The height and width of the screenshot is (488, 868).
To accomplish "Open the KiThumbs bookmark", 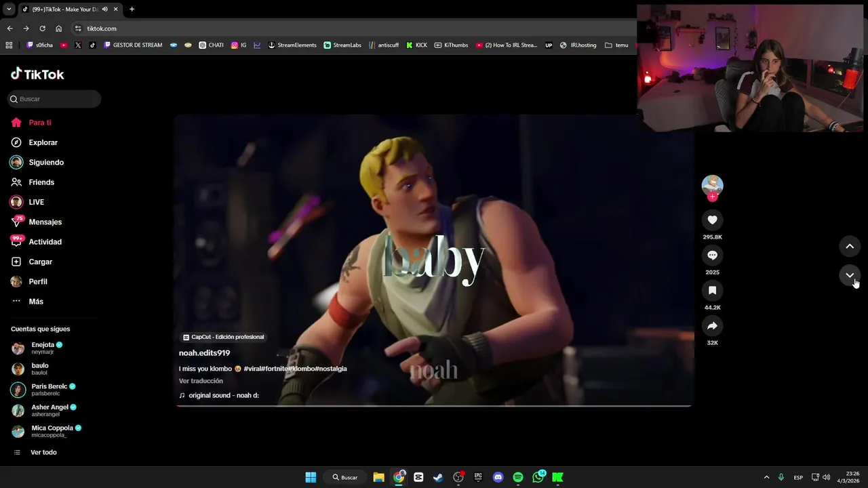I will click(x=451, y=45).
